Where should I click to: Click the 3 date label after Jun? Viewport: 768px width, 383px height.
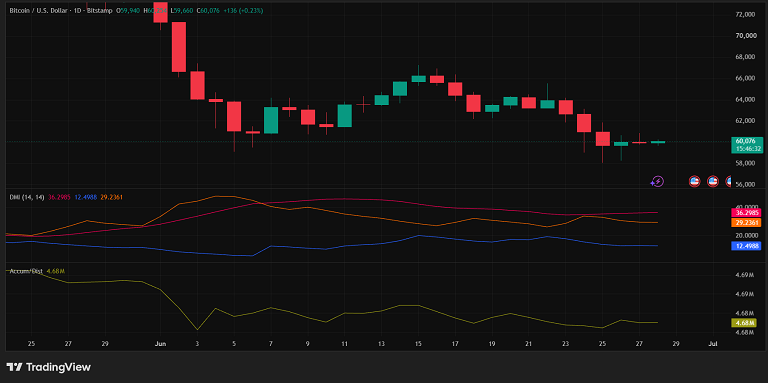pos(197,344)
